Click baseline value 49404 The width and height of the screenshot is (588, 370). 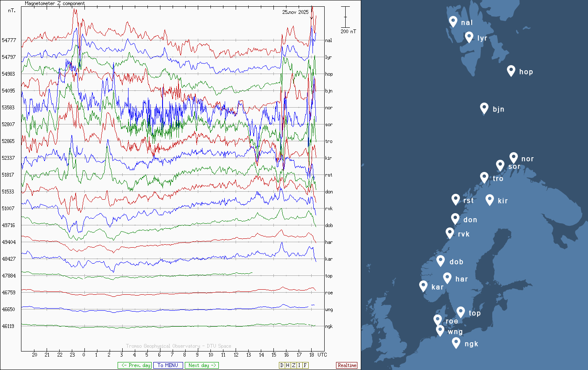(8, 242)
